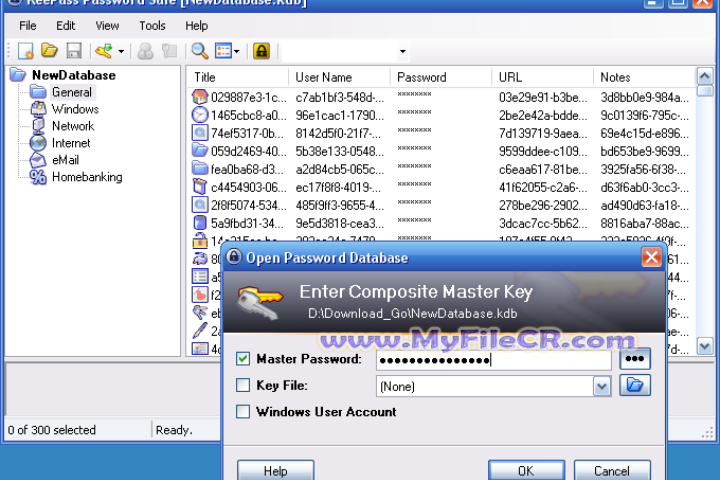Click the Open Database folder icon

[49, 51]
